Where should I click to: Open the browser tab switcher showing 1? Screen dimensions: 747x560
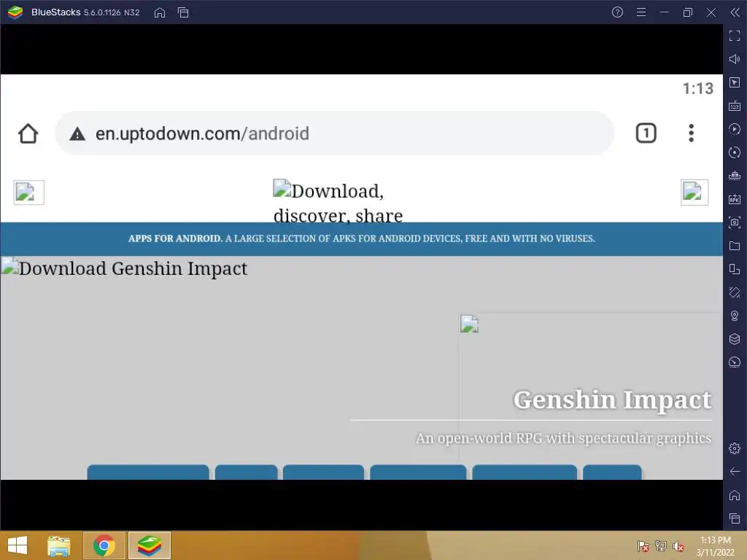[646, 133]
